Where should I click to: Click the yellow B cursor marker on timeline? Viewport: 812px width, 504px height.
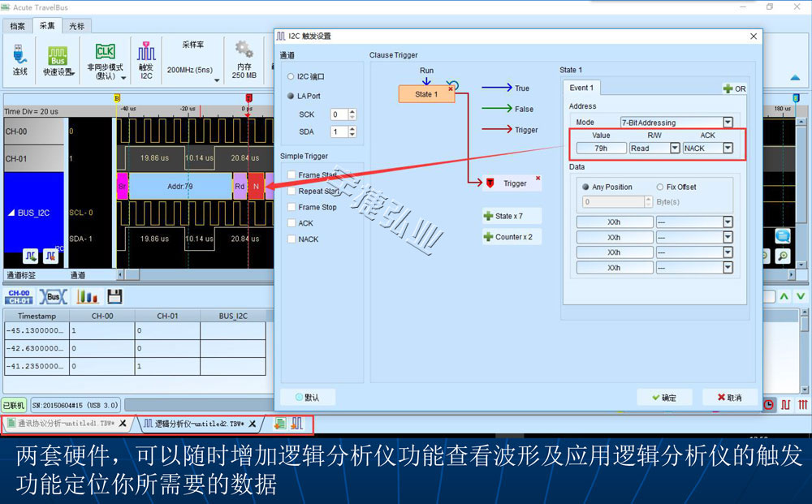tap(116, 98)
